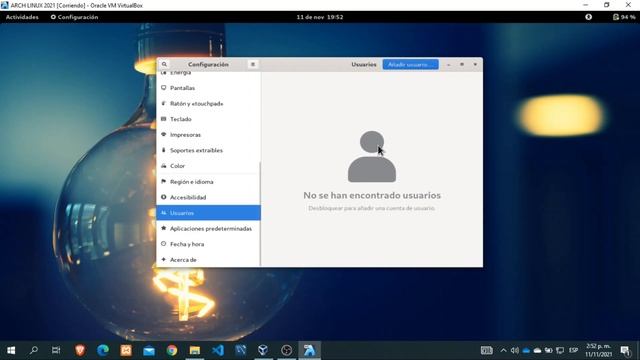Launch Microsoft Edge from the taskbar
640x360 pixels.
point(103,350)
